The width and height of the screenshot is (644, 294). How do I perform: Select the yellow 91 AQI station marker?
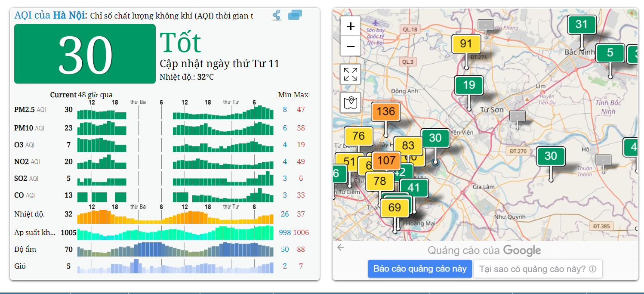coord(466,44)
